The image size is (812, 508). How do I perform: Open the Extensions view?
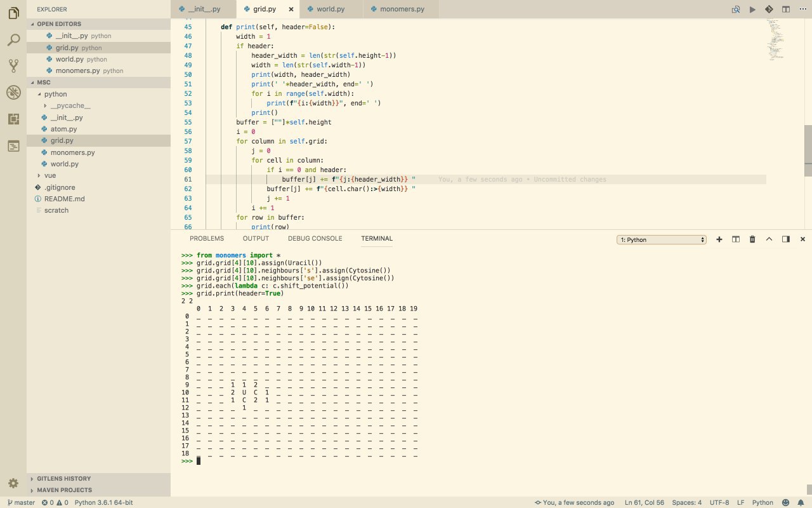(13, 119)
